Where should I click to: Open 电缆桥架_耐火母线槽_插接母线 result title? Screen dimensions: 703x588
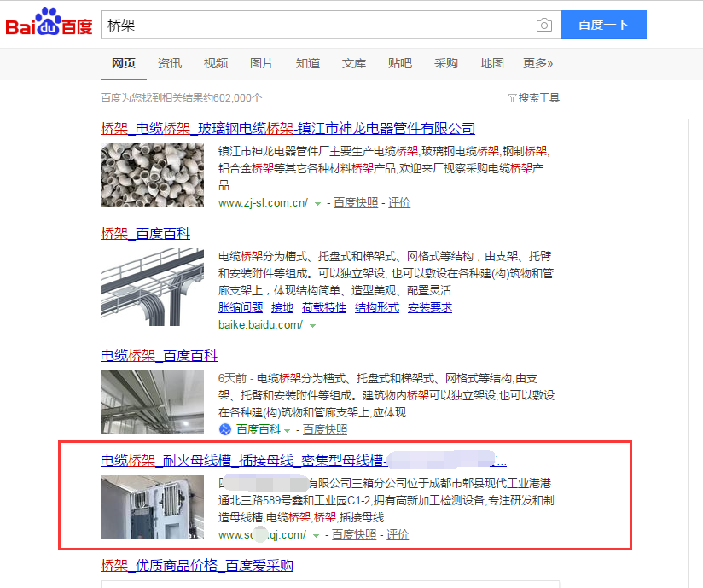pyautogui.click(x=304, y=461)
